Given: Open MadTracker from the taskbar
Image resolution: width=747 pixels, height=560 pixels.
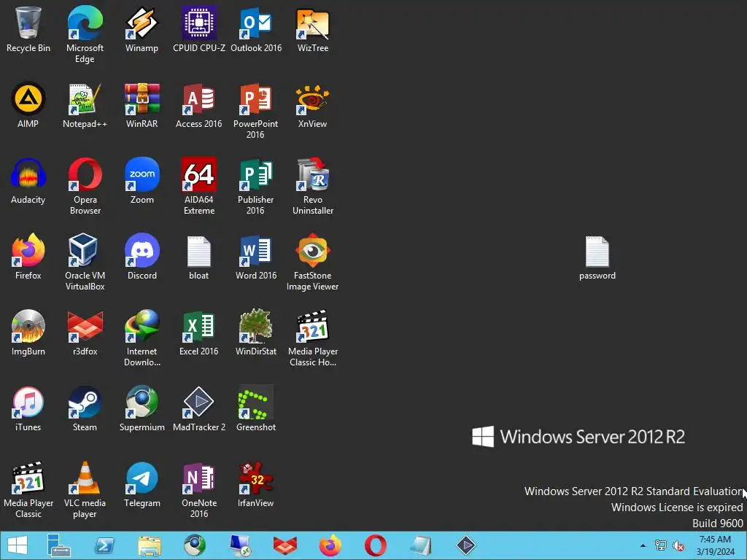Looking at the screenshot, I should (466, 545).
